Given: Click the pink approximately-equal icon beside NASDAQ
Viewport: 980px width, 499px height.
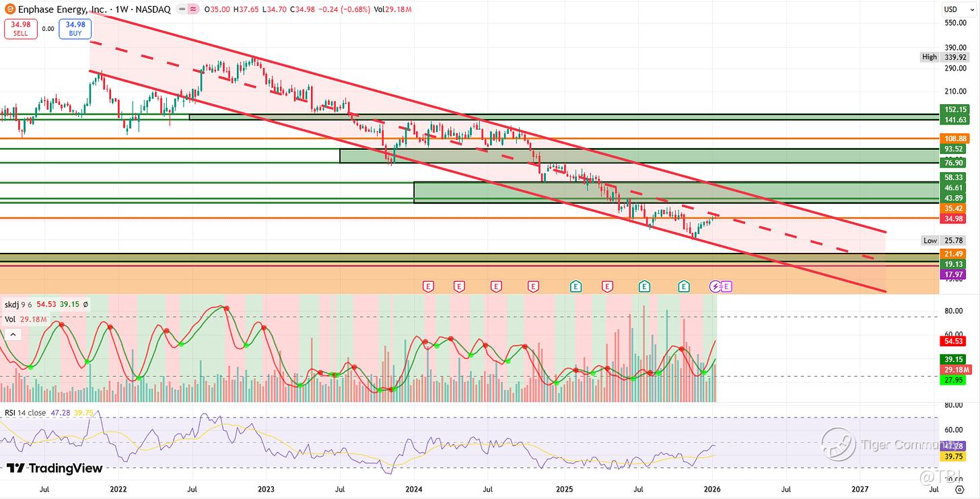Looking at the screenshot, I should 193,9.
